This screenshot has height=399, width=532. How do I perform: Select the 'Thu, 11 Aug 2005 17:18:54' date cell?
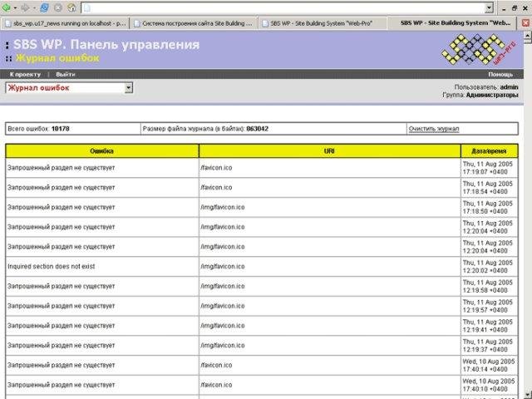tap(489, 188)
